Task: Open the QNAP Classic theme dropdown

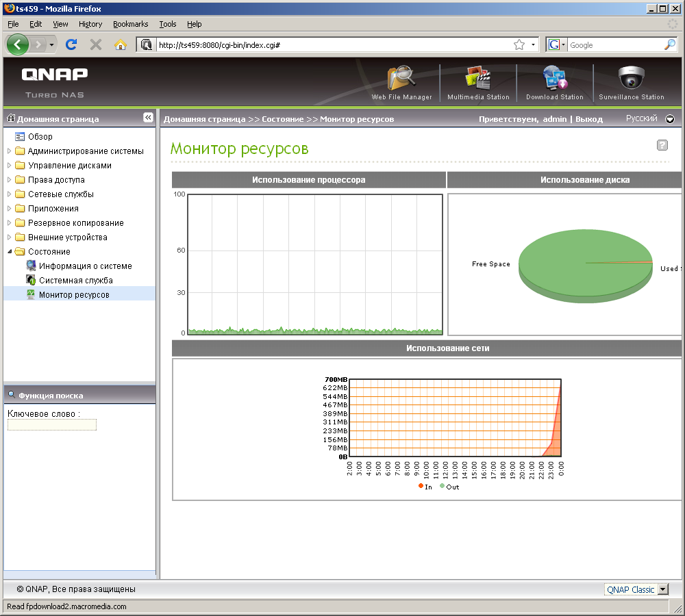Action: click(663, 589)
